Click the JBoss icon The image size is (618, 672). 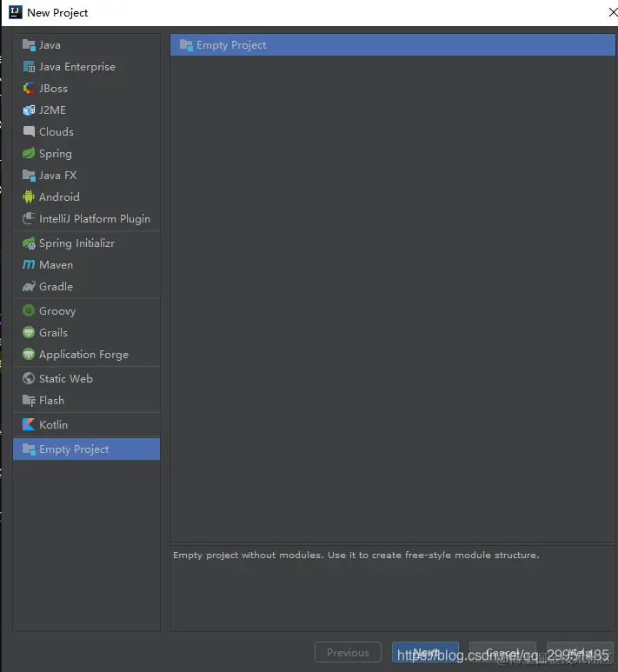[x=29, y=89]
